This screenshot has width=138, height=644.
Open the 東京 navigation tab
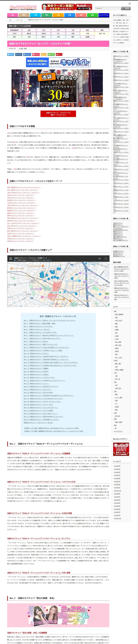pyautogui.click(x=13, y=15)
